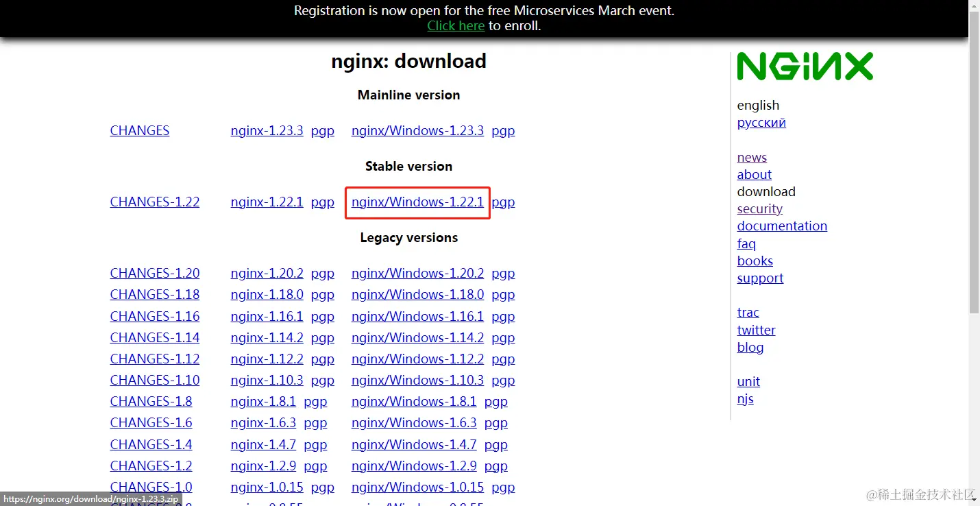The width and height of the screenshot is (980, 506).
Task: Open pgp signature for nginx-1.0.15
Action: point(322,487)
